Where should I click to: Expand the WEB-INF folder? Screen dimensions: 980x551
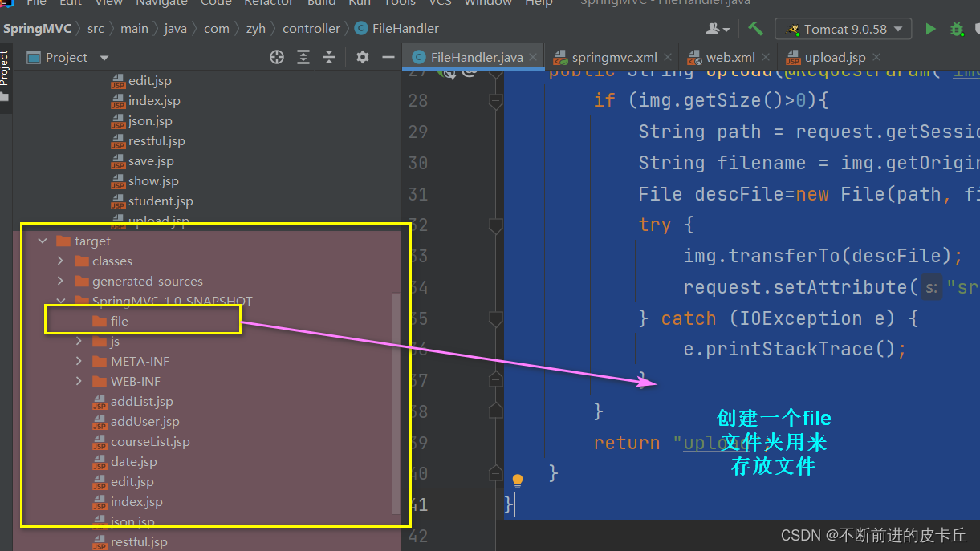tap(79, 381)
